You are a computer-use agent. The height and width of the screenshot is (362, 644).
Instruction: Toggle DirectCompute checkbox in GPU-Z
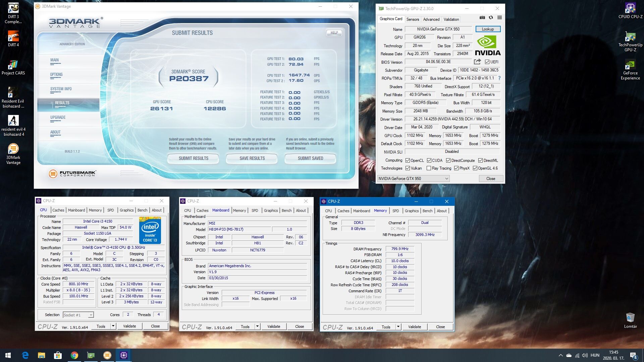point(448,161)
